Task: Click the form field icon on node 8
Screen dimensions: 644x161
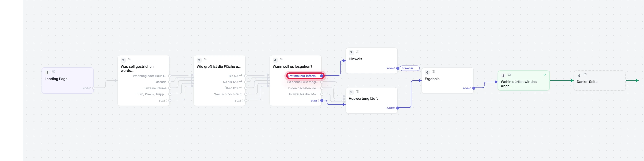Action: 509,75
